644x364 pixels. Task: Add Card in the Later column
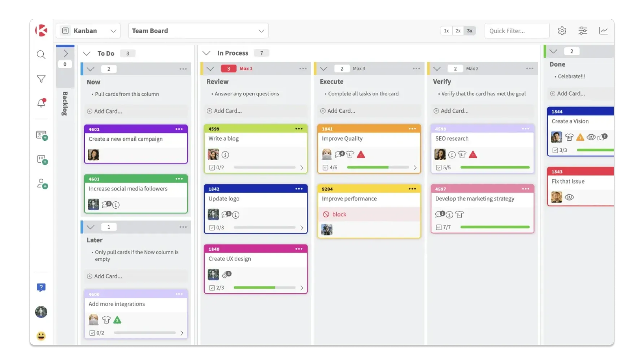click(136, 276)
